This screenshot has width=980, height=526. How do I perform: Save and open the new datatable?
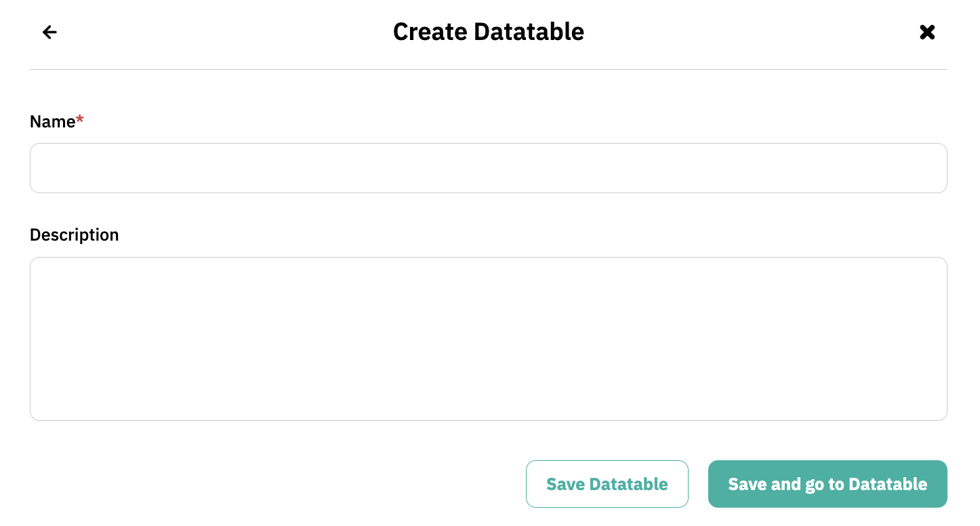pyautogui.click(x=828, y=484)
